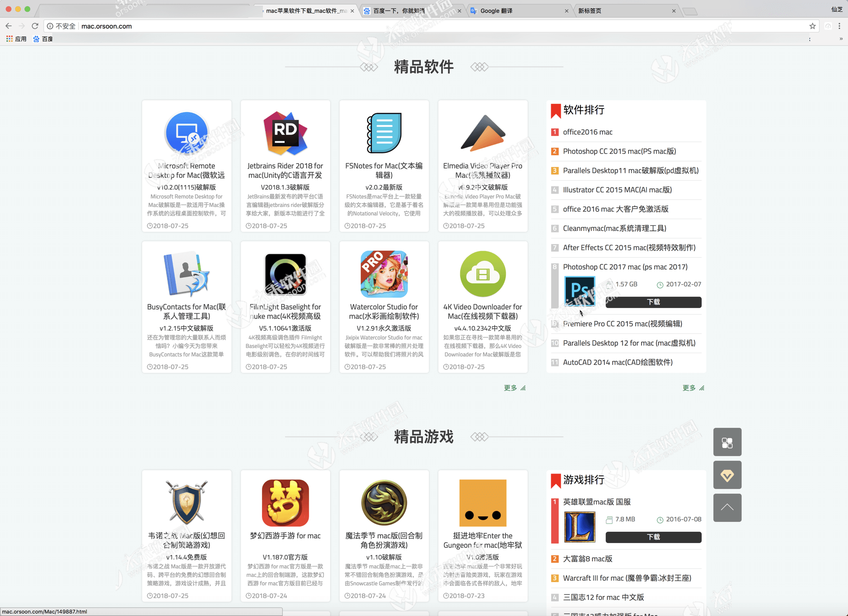Open FilmLight Baselight plugin icon
This screenshot has width=848, height=616.
pyautogui.click(x=285, y=274)
